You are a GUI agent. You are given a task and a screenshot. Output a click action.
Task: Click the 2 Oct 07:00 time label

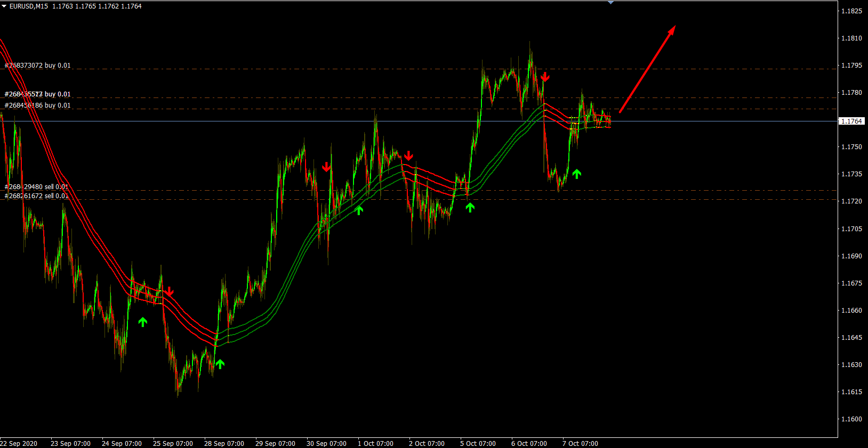click(x=427, y=444)
